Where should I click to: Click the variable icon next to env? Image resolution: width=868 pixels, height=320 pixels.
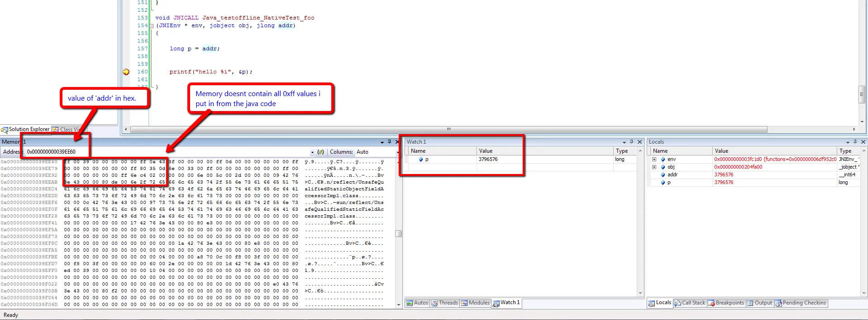pyautogui.click(x=663, y=160)
